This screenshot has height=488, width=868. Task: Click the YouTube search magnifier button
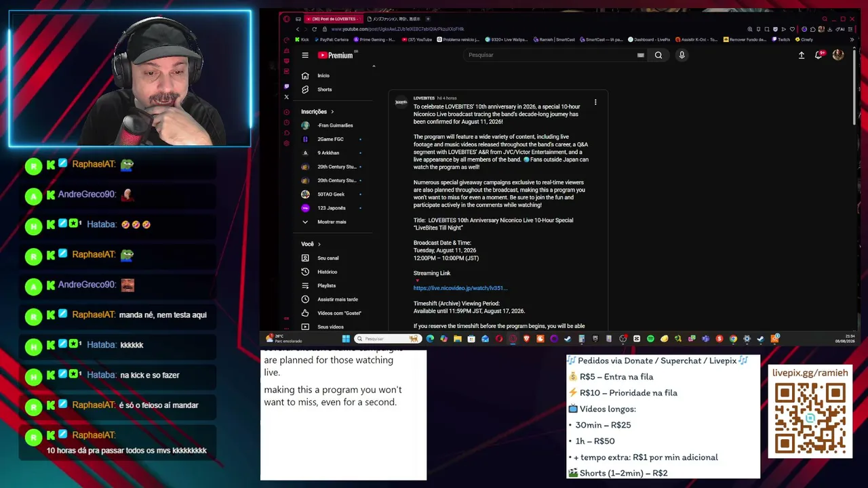tap(658, 55)
